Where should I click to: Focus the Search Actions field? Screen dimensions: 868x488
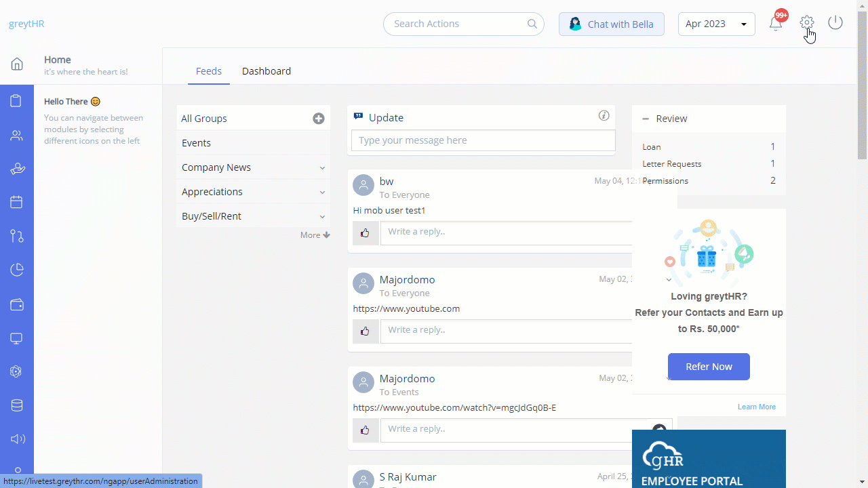click(464, 24)
